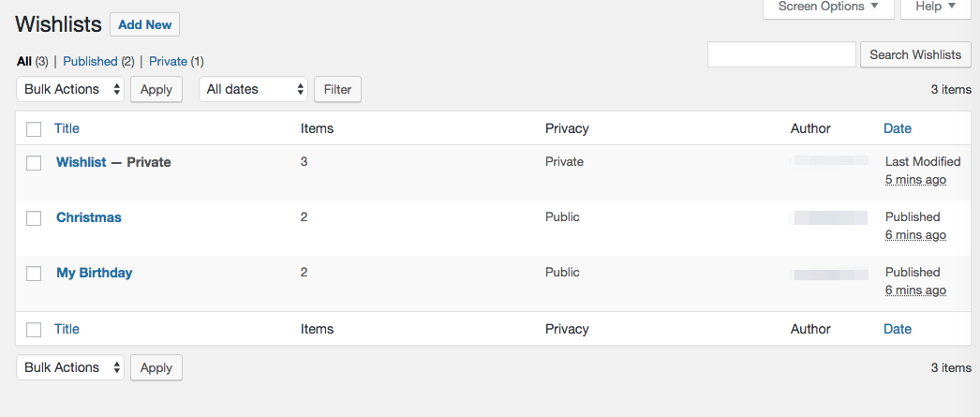Open the Christmas wishlist
Screen dimensions: 980x417
[x=89, y=217]
